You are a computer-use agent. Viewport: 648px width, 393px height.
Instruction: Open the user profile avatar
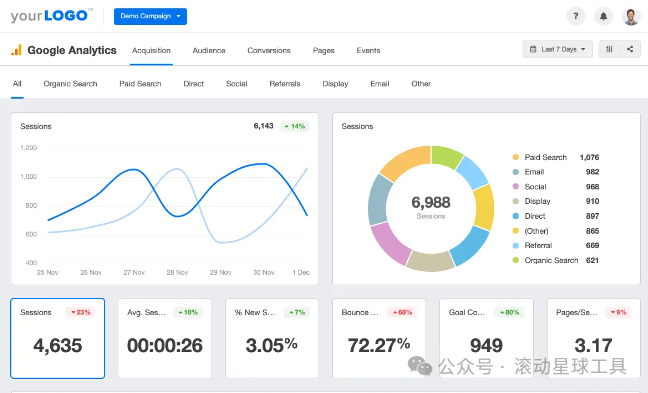point(631,17)
